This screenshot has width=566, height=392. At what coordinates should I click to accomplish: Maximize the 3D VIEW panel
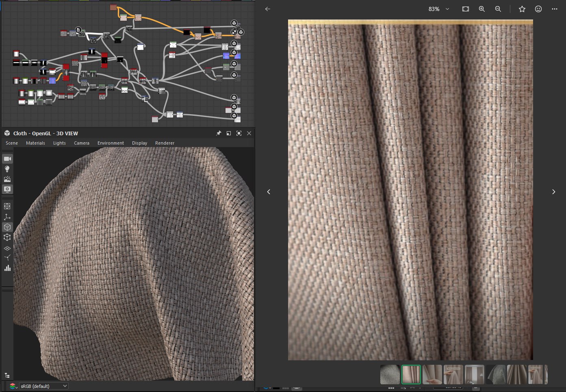239,133
